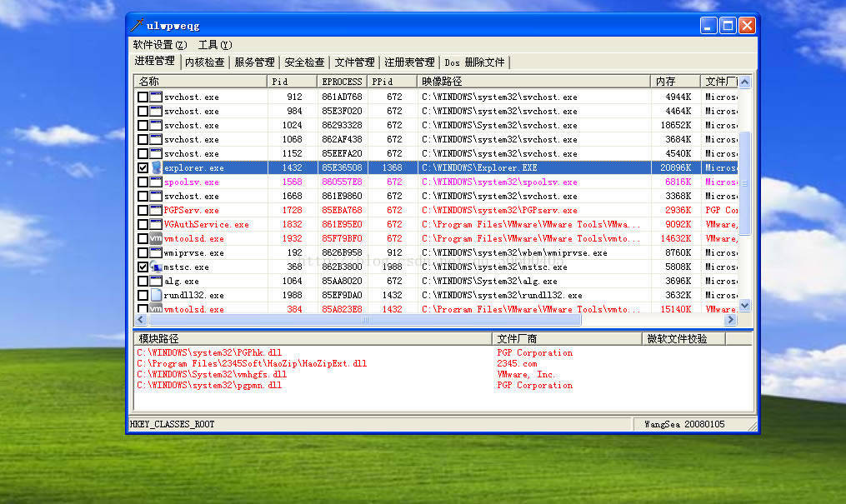Screen dimensions: 846x504
Task: Click the wmiprvse.exe window icon
Action: pyautogui.click(x=156, y=252)
